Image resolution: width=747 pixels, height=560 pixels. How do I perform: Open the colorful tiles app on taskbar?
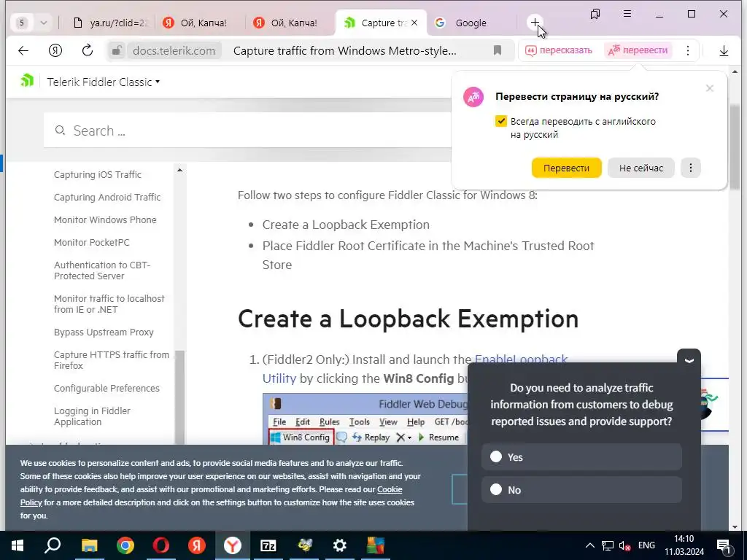pos(376,545)
